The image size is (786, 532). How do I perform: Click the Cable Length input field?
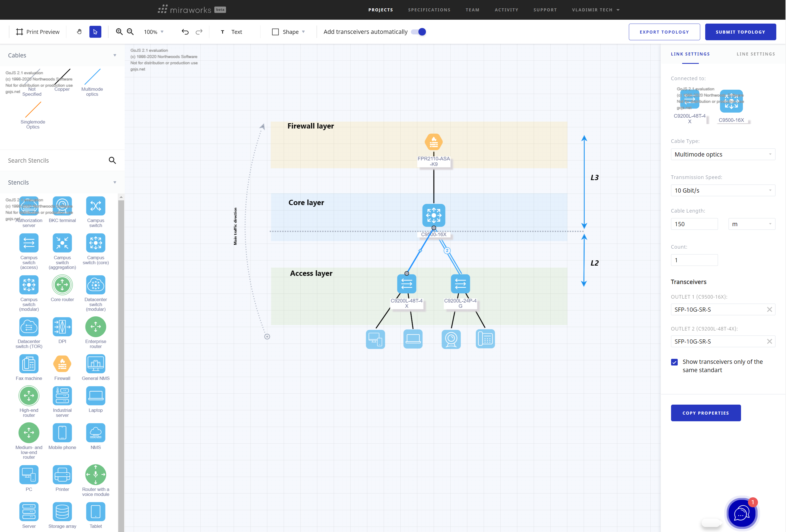click(694, 224)
